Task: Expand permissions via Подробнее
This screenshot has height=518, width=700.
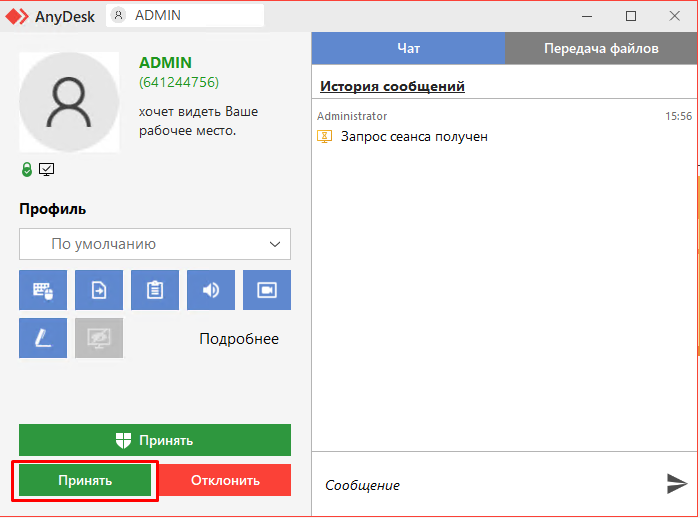Action: [239, 339]
